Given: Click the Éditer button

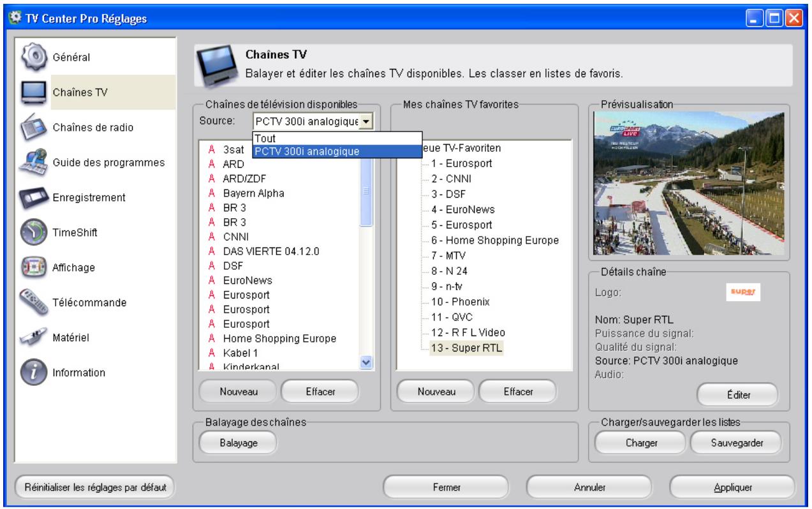Looking at the screenshot, I should [738, 395].
